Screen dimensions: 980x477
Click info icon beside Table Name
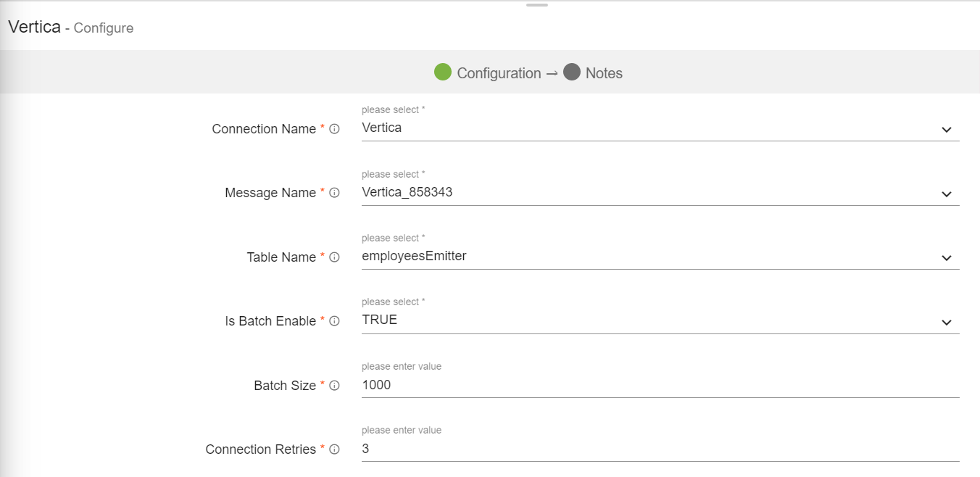pos(334,257)
